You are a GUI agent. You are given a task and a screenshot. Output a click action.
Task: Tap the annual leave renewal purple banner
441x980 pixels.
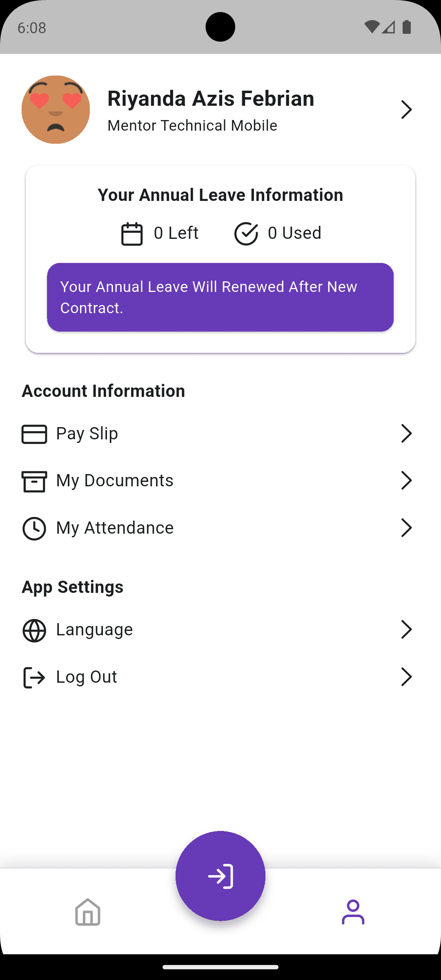(220, 297)
